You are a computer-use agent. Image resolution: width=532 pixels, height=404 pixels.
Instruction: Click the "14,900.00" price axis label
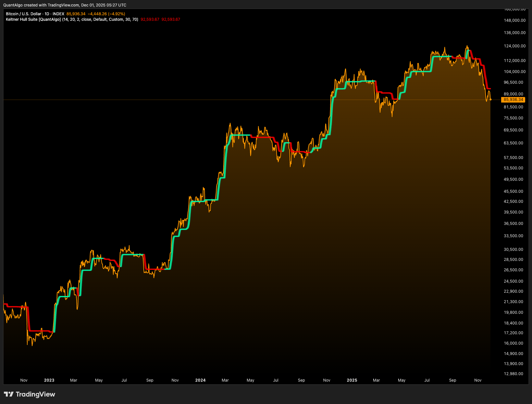pos(513,354)
